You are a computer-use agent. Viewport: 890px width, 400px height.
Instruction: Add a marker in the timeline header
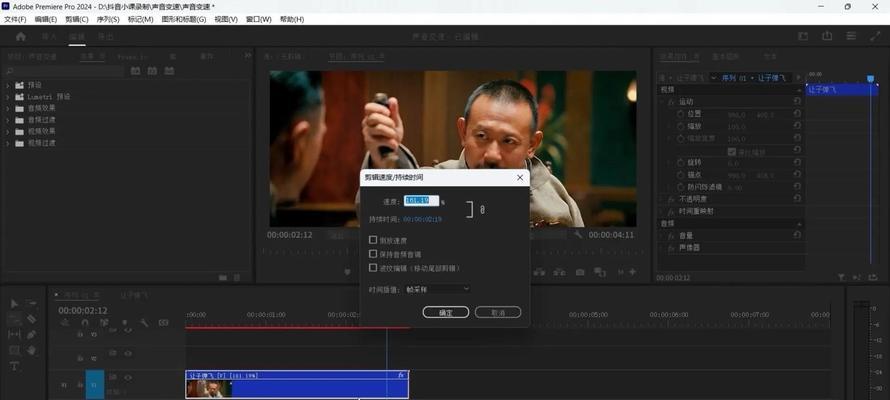tap(124, 323)
